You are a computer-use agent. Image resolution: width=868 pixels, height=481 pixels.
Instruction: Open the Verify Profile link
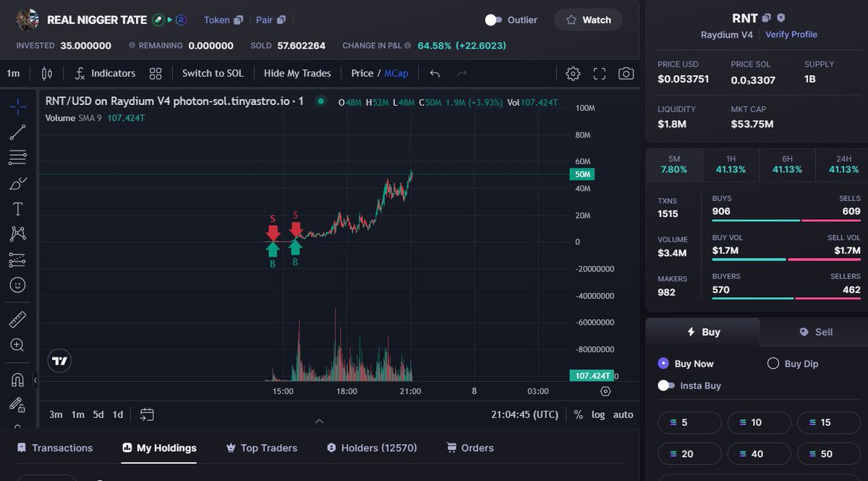coord(791,34)
